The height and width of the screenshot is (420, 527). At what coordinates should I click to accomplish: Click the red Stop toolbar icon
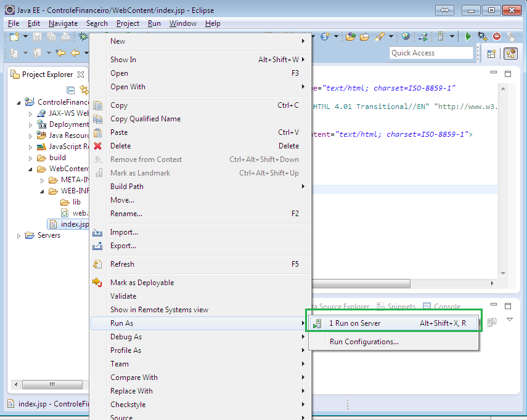click(x=497, y=36)
